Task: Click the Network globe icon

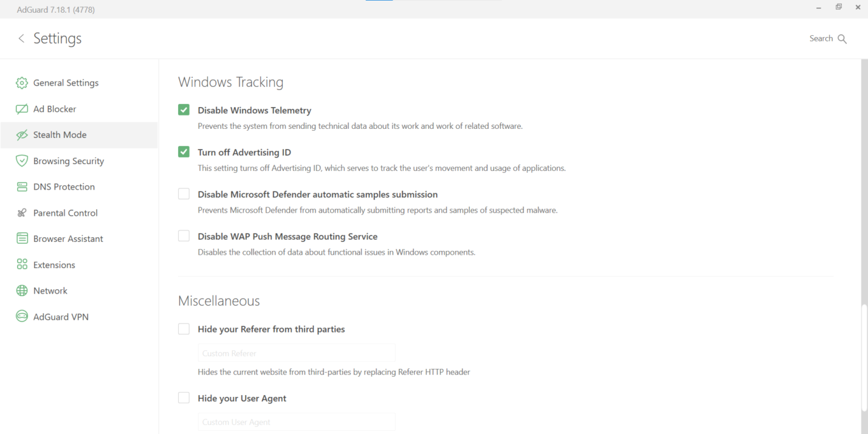Action: coord(21,290)
